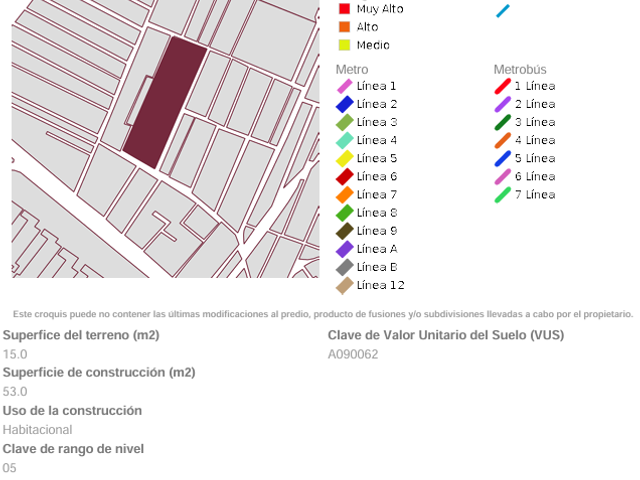Click the construction surface value 53.0
This screenshot has width=640, height=480.
(15, 392)
